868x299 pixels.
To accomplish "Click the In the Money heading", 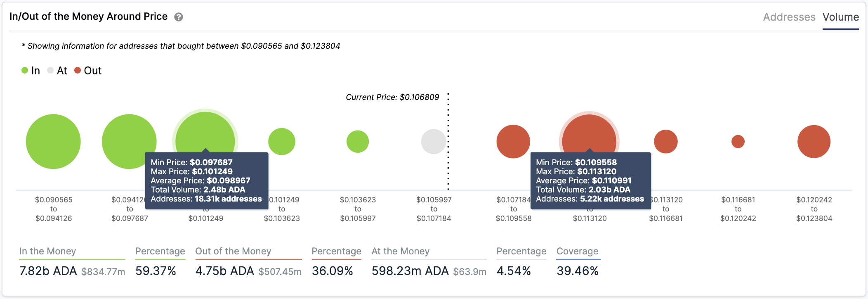I will [48, 251].
